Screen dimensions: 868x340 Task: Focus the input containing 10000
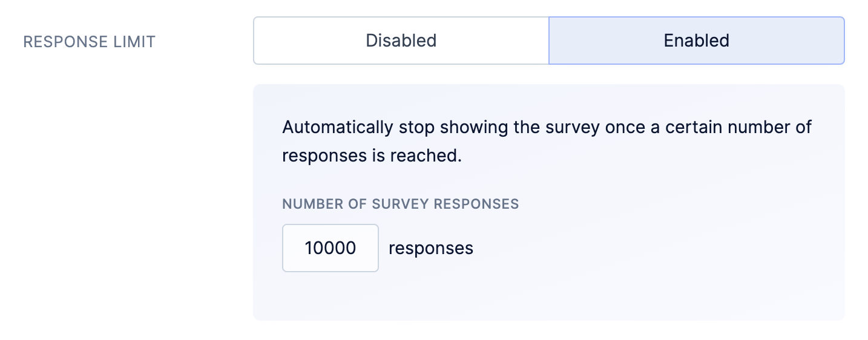click(330, 248)
